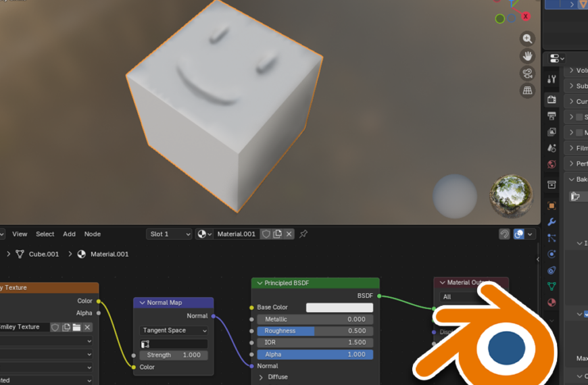Open the Material properties sphere tab

(x=552, y=303)
